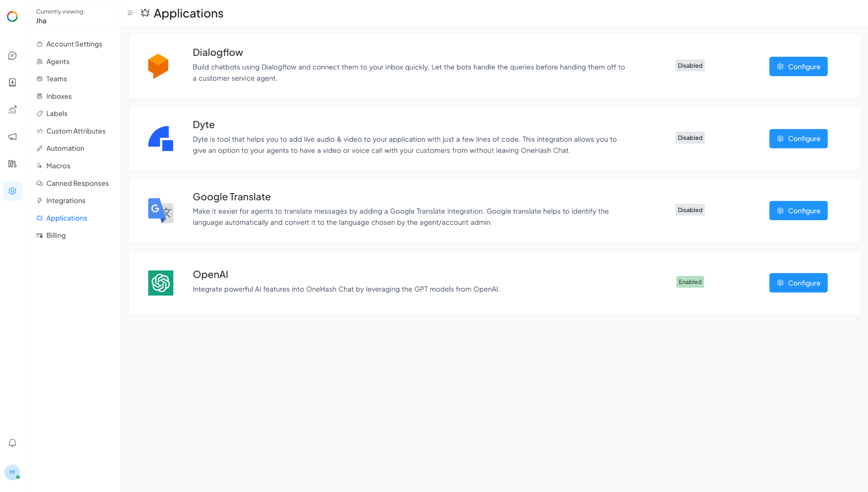Open the account switcher showing Jha
The width and height of the screenshot is (868, 492).
coord(74,17)
